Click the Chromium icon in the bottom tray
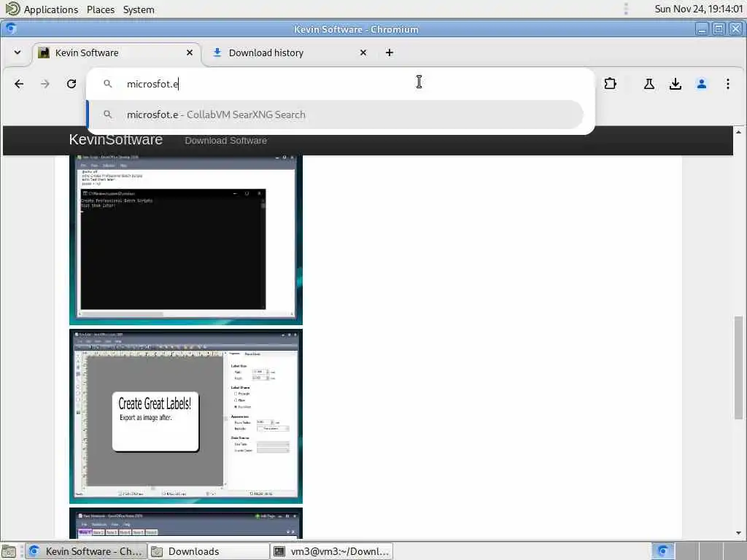This screenshot has height=560, width=747. (x=662, y=551)
